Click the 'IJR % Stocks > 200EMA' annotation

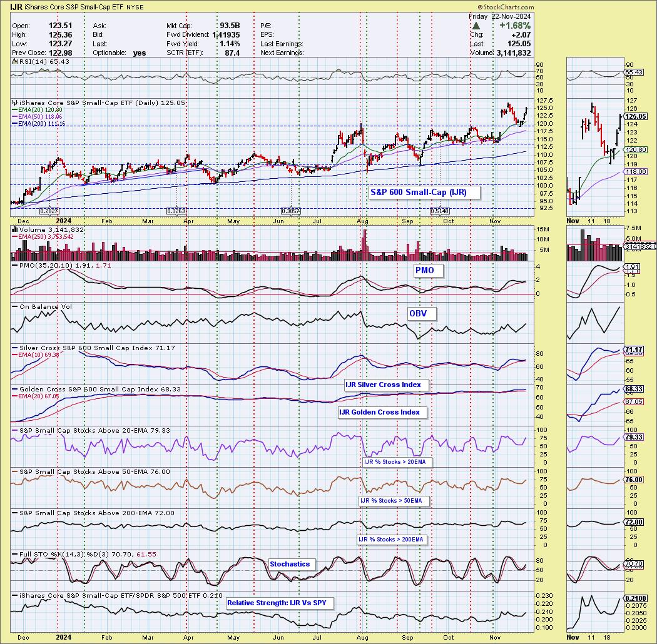tap(390, 540)
